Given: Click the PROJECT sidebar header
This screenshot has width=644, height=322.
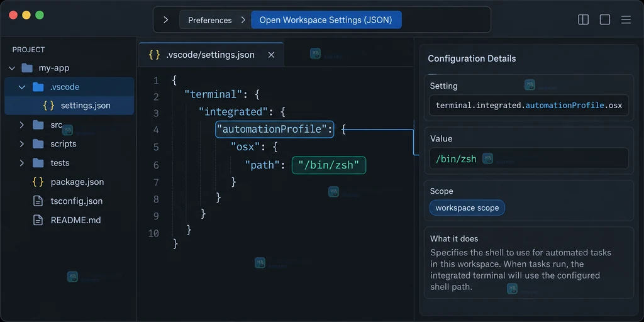Looking at the screenshot, I should click(x=28, y=50).
